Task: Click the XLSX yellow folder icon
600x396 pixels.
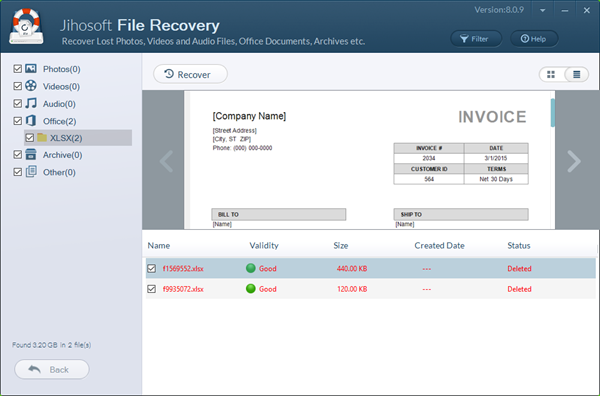Action: click(x=42, y=137)
